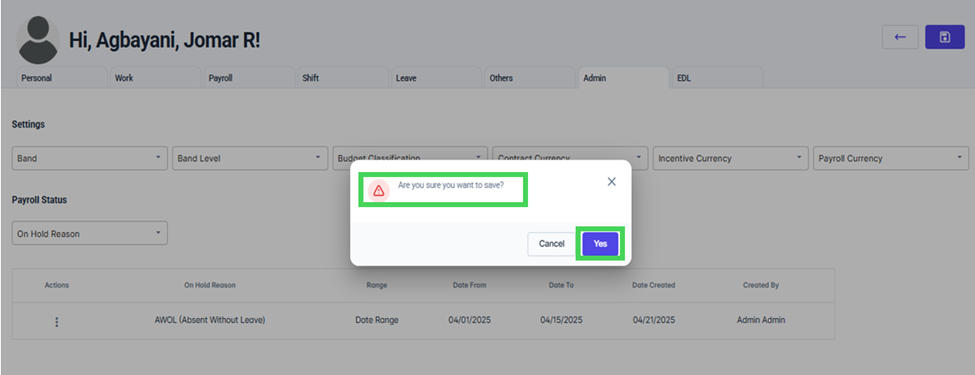
Task: Click the 'Are you sure you want to save?' message
Action: (x=451, y=185)
